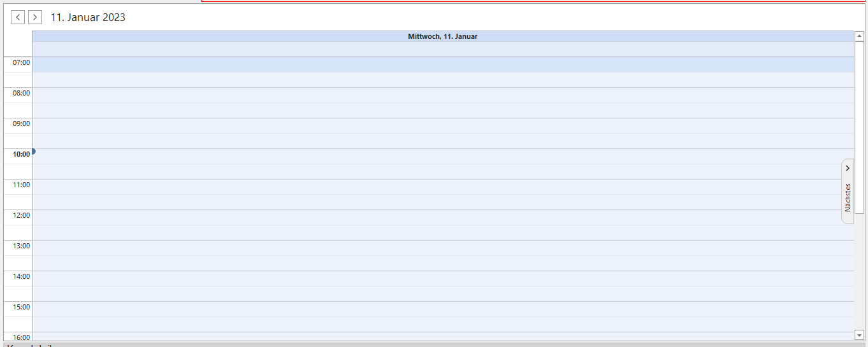This screenshot has width=868, height=347.
Task: Click the current time indicator dot
Action: (33, 152)
